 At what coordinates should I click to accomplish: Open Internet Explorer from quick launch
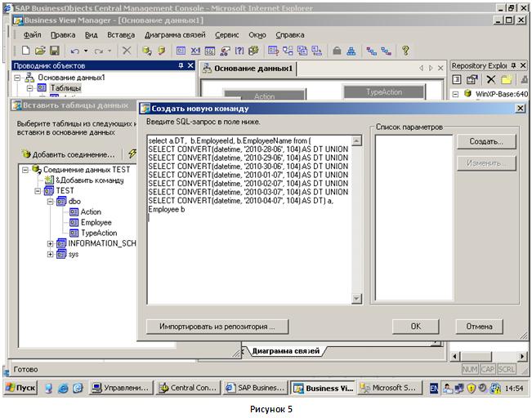pyautogui.click(x=63, y=388)
